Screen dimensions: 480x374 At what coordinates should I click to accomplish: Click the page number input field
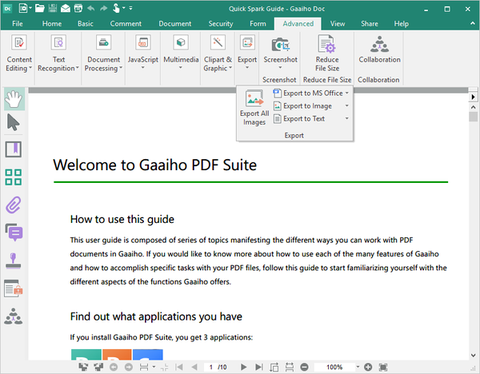pyautogui.click(x=211, y=367)
